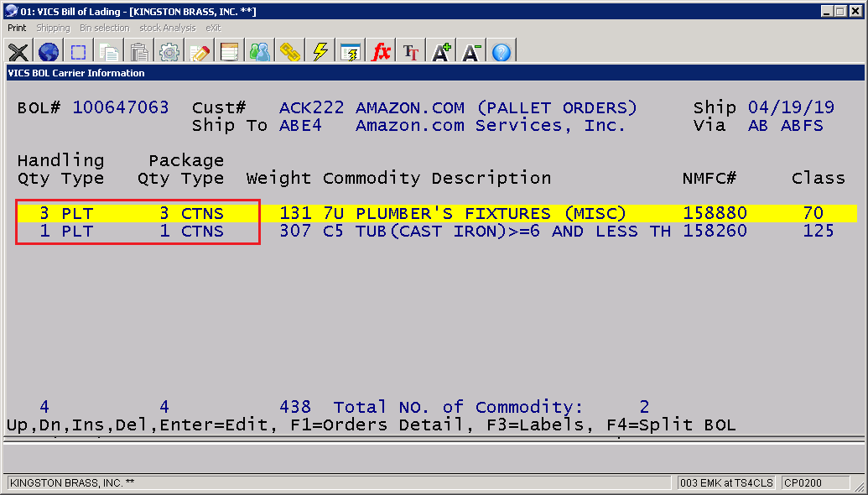Screen dimensions: 868x495
Task: Click class value 70 in highlighted row
Action: tap(813, 213)
